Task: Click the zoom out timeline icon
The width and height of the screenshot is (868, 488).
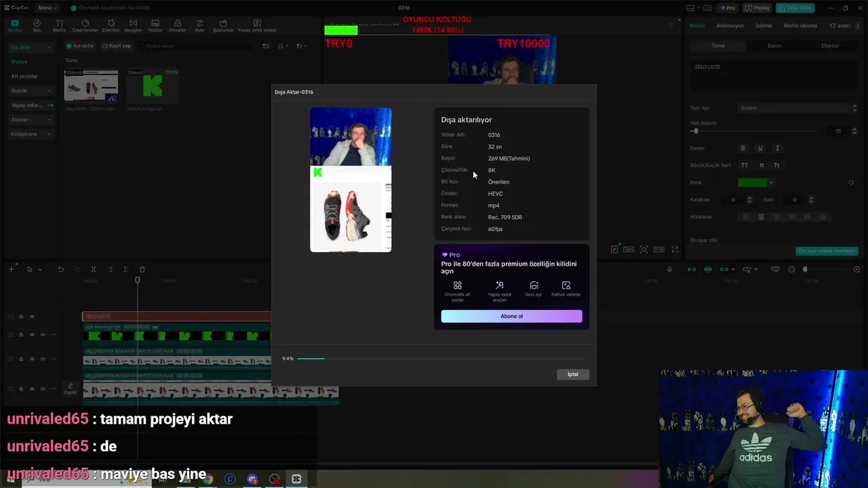Action: click(x=791, y=269)
